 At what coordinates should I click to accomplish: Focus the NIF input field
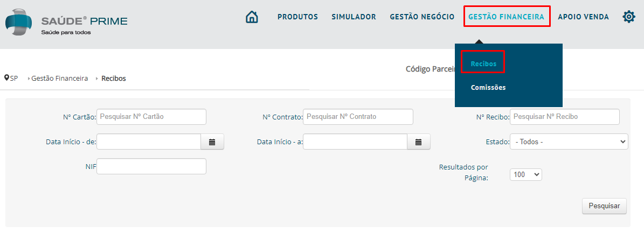151,166
